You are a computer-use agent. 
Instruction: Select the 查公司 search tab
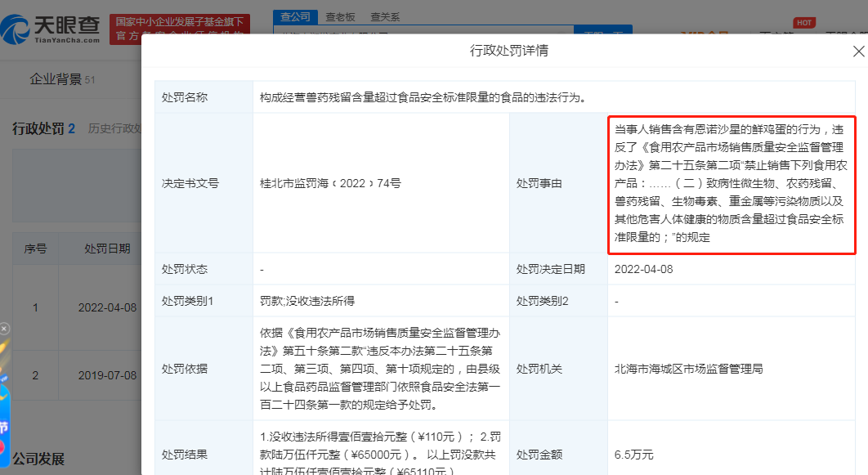(295, 16)
